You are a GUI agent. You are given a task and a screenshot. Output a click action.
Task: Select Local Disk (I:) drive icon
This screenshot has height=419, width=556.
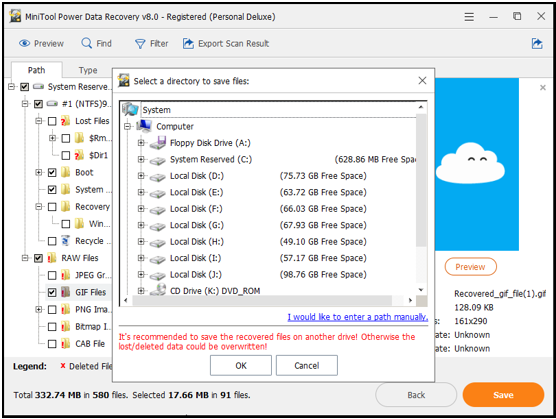[157, 259]
